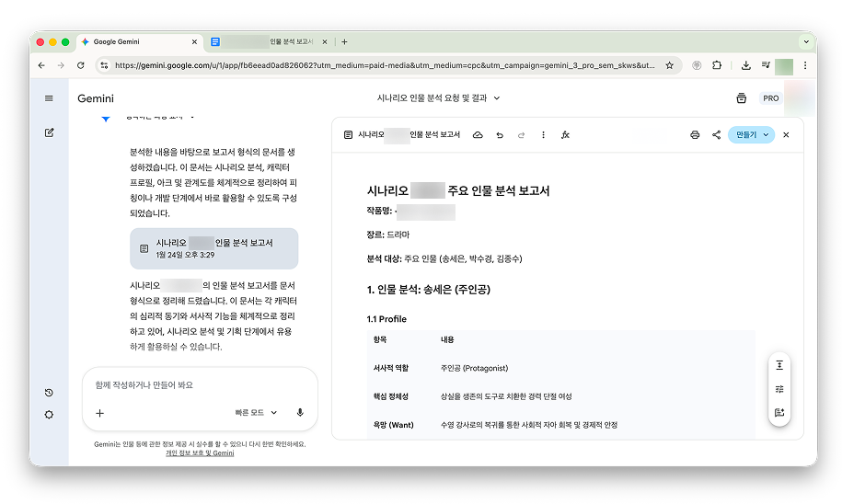Open the 개인 정보 보호 및 Gemini link
The height and width of the screenshot is (504, 842).
click(x=200, y=453)
